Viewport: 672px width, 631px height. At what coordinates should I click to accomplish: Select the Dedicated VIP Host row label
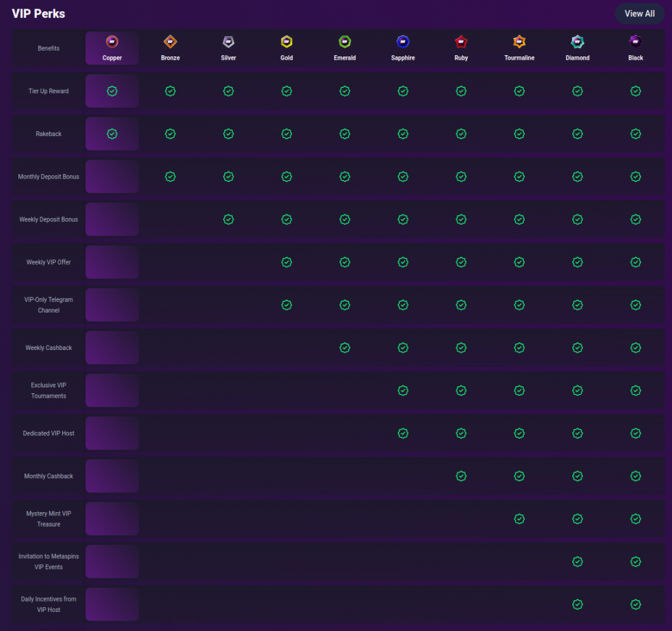coord(49,433)
